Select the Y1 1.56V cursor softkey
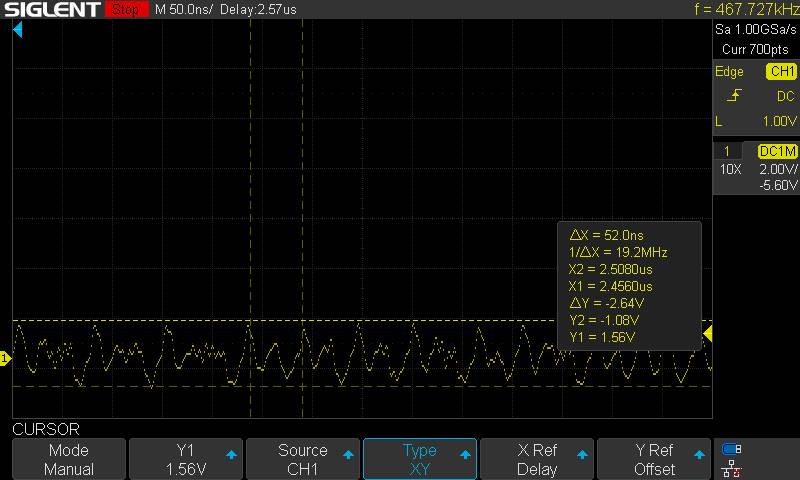The width and height of the screenshot is (800, 480). coord(186,459)
